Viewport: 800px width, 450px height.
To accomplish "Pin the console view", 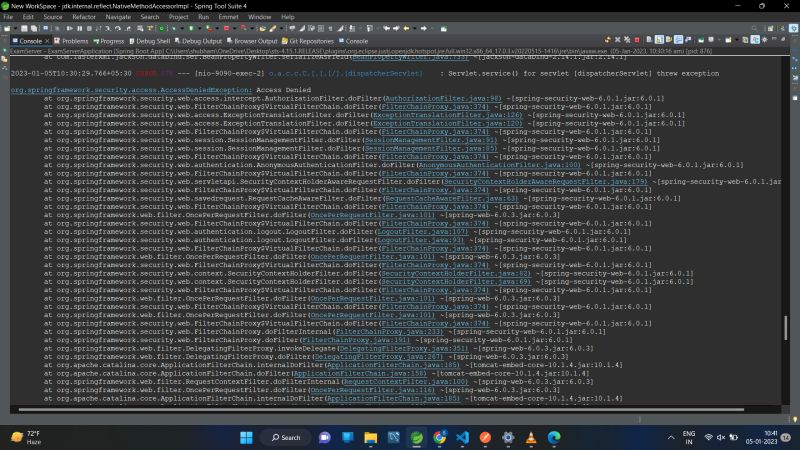I will [x=701, y=39].
